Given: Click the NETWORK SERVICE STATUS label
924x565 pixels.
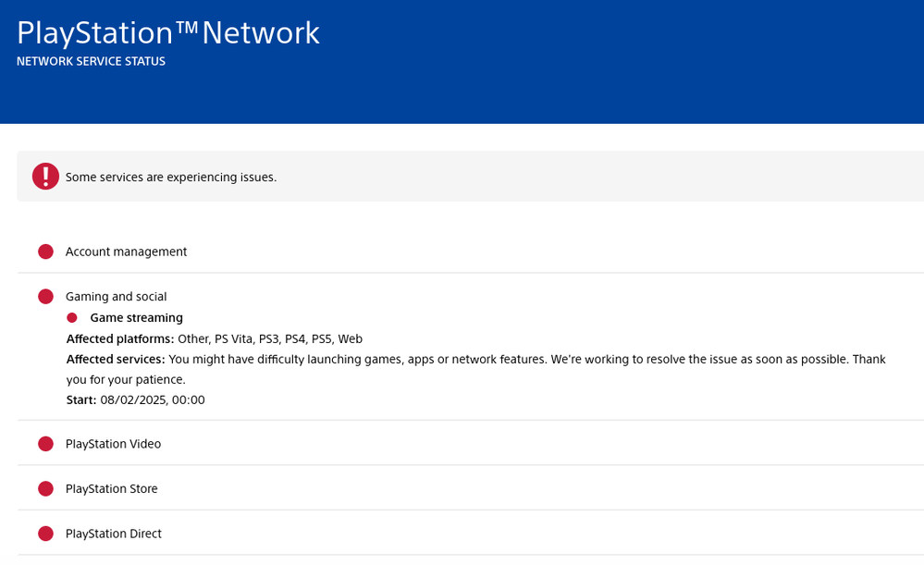Looking at the screenshot, I should tap(90, 61).
